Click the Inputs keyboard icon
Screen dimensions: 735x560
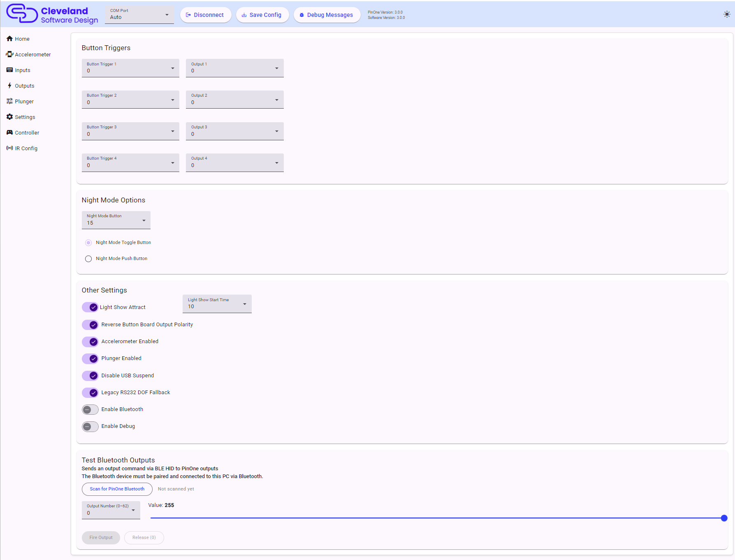point(9,70)
